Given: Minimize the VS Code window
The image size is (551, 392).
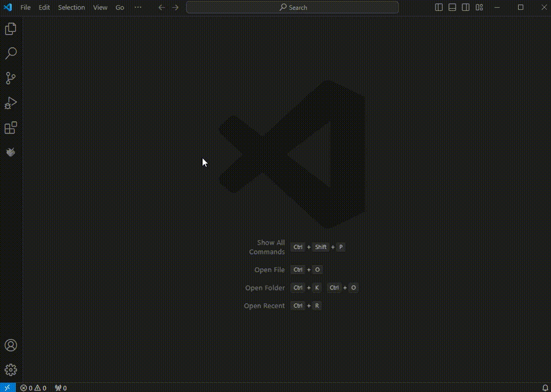Looking at the screenshot, I should point(497,7).
